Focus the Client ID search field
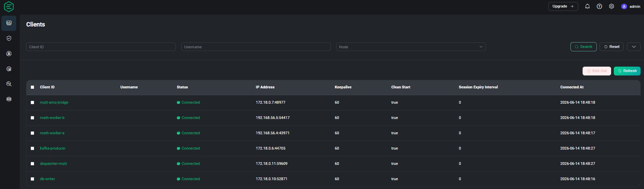The width and height of the screenshot is (644, 189). pos(101,47)
